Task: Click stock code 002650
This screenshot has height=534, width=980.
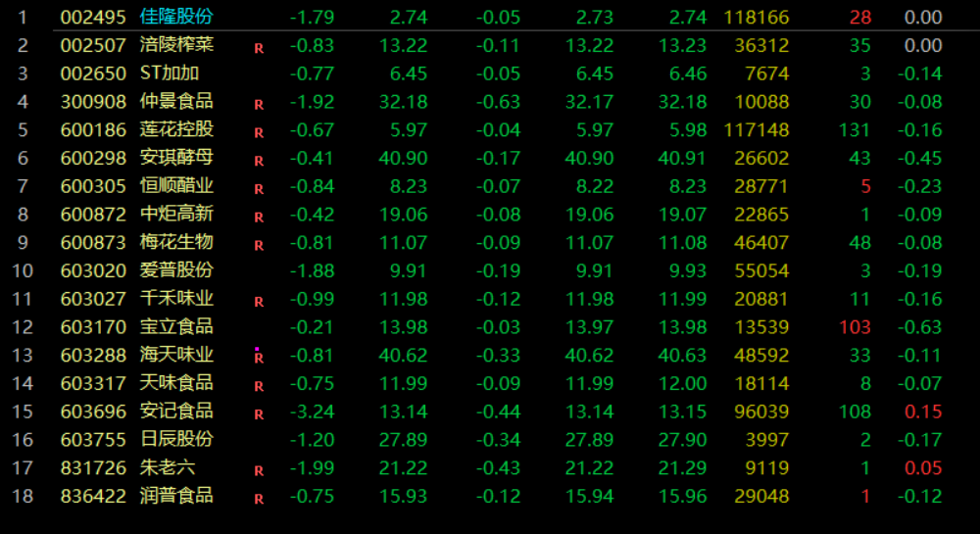Action: [93, 73]
